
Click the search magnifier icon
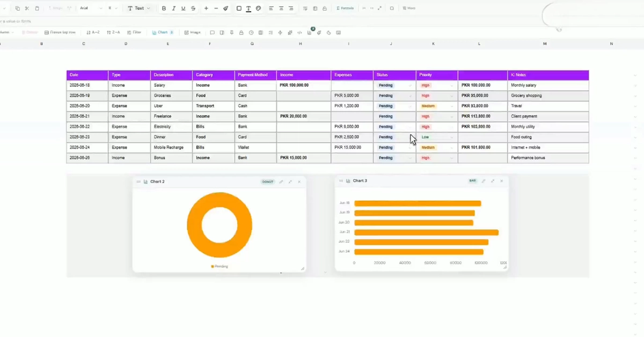tap(392, 9)
